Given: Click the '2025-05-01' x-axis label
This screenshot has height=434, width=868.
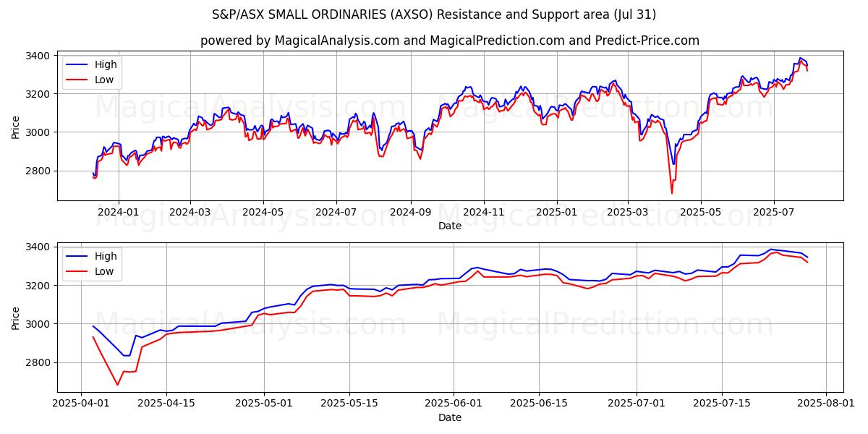Looking at the screenshot, I should click(264, 404).
